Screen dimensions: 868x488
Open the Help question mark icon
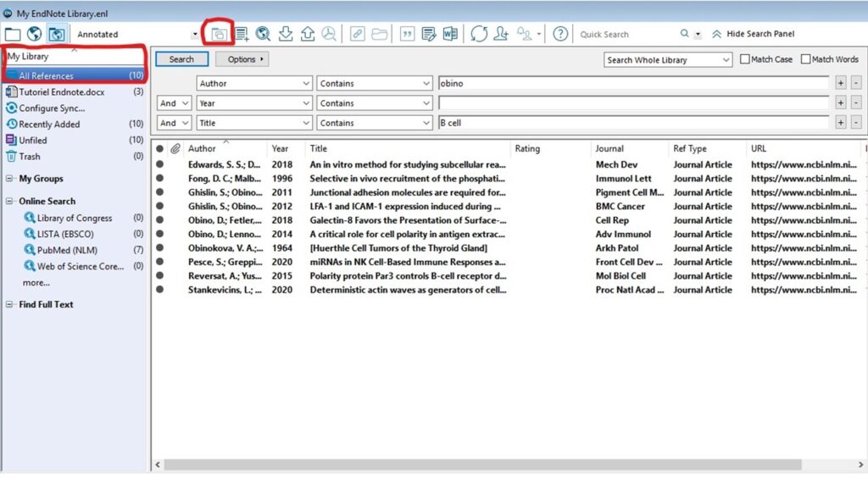(x=560, y=35)
